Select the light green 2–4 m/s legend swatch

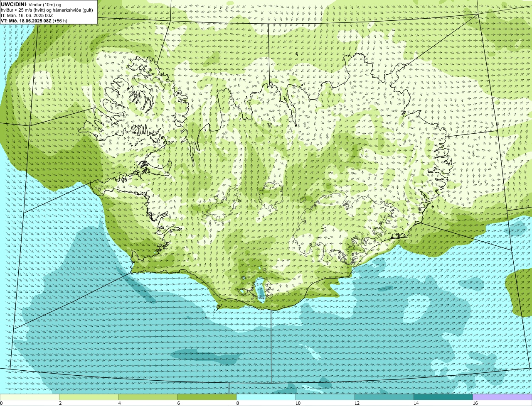point(89,397)
